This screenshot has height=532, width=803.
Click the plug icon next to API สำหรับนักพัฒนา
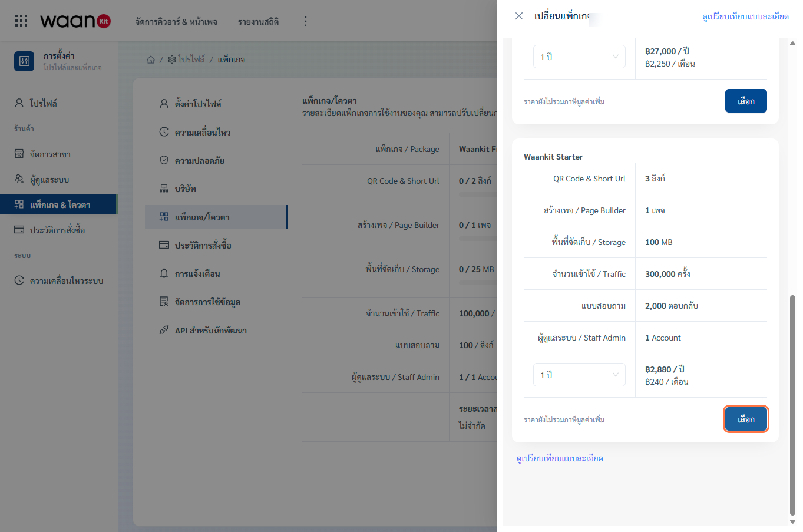[x=164, y=330]
